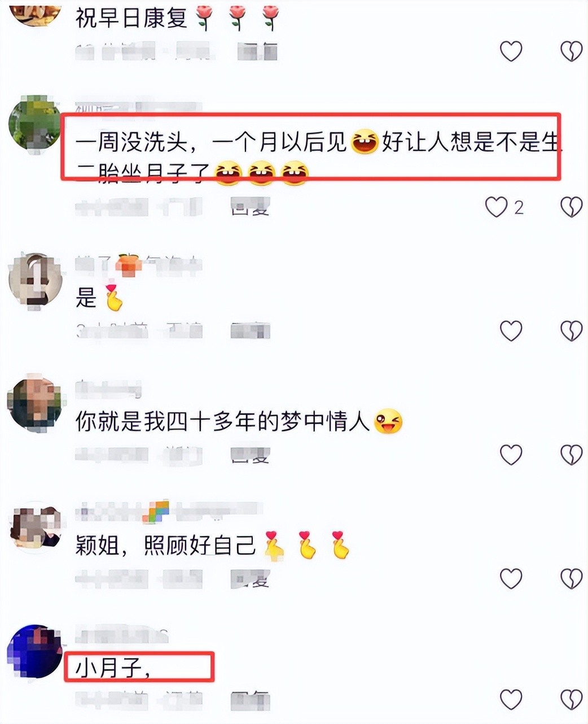This screenshot has height=724, width=588.
Task: Like the 一周没洗头 comment
Action: tap(497, 207)
